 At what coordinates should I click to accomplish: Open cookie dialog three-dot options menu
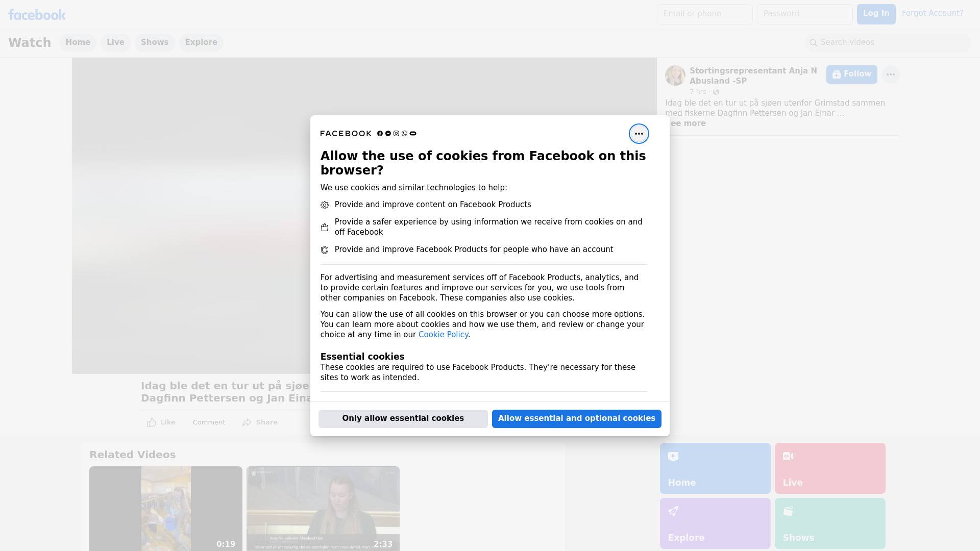(x=639, y=134)
